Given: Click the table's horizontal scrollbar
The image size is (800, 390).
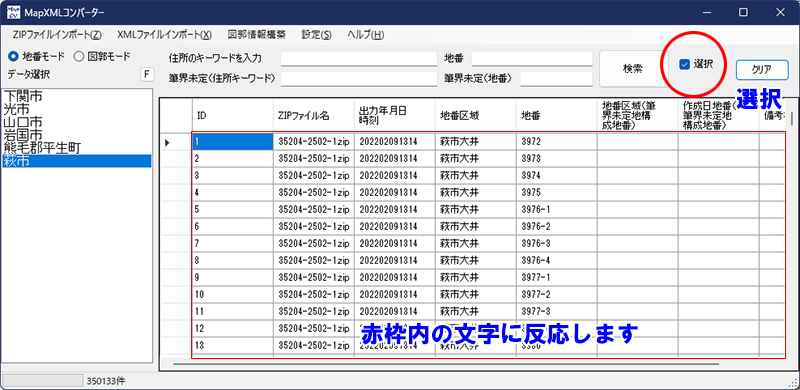Looking at the screenshot, I should pos(445,364).
